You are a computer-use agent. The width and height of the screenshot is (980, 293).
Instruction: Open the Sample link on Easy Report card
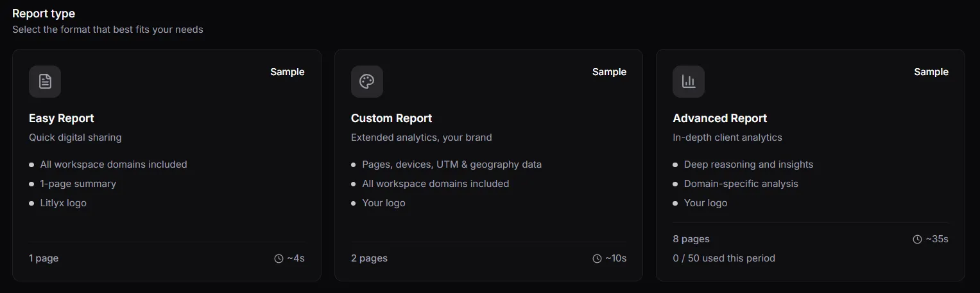pos(288,72)
